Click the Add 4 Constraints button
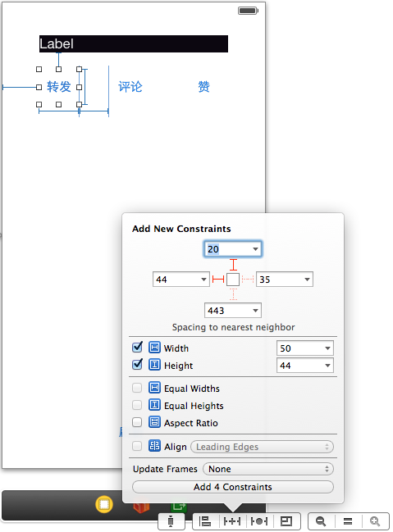Image resolution: width=393 pixels, height=532 pixels. coord(233,487)
